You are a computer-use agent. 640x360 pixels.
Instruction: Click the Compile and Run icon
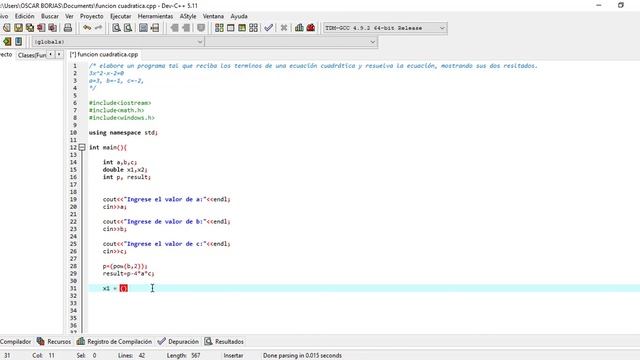click(x=242, y=28)
